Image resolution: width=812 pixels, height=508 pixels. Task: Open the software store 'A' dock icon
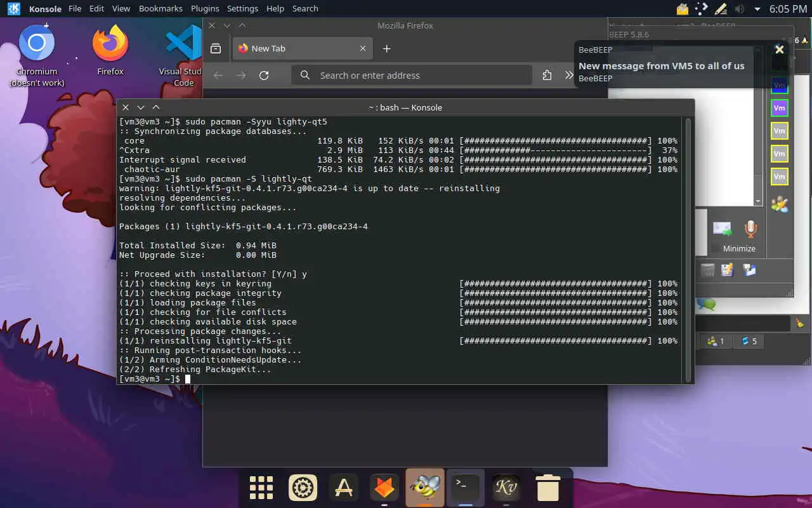click(344, 488)
